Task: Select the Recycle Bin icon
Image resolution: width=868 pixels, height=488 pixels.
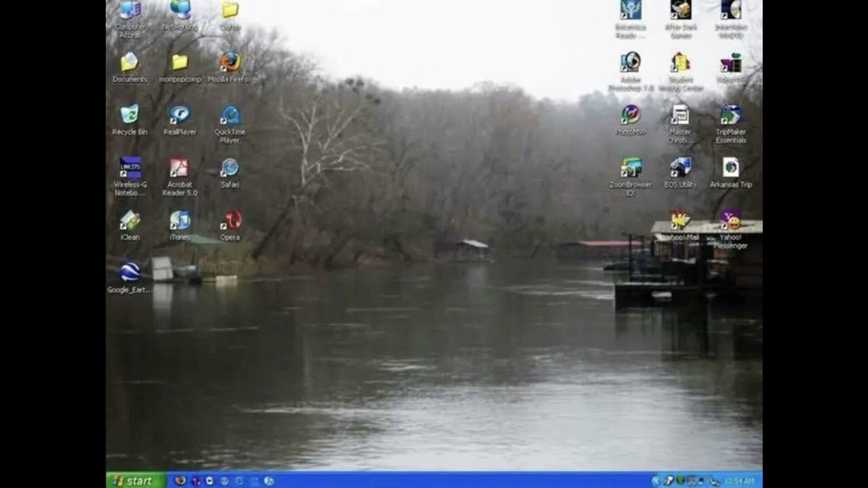Action: point(130,119)
